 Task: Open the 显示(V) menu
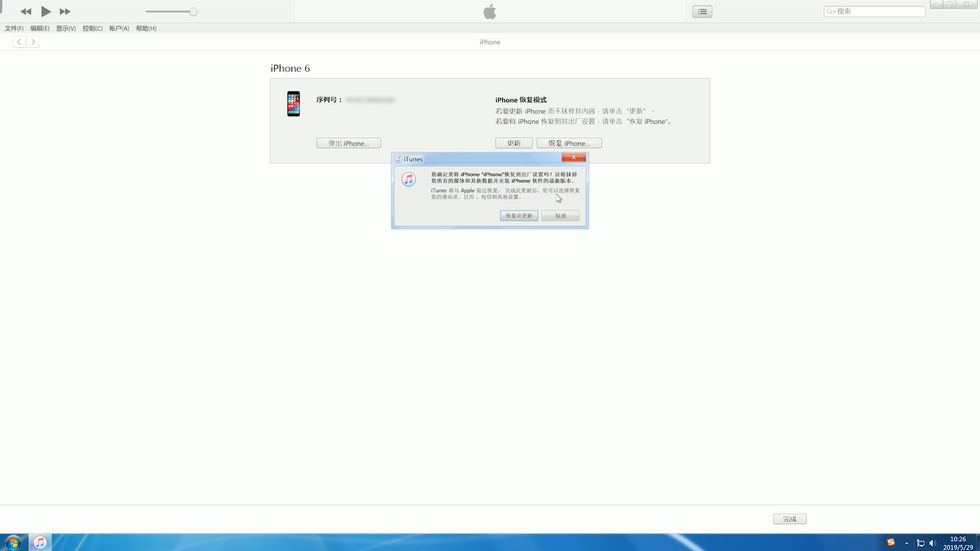pos(66,28)
